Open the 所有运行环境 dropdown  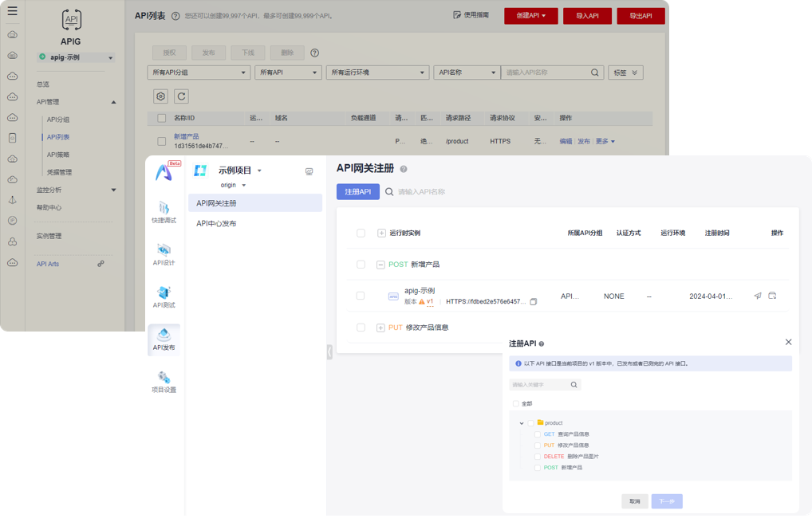click(x=377, y=73)
